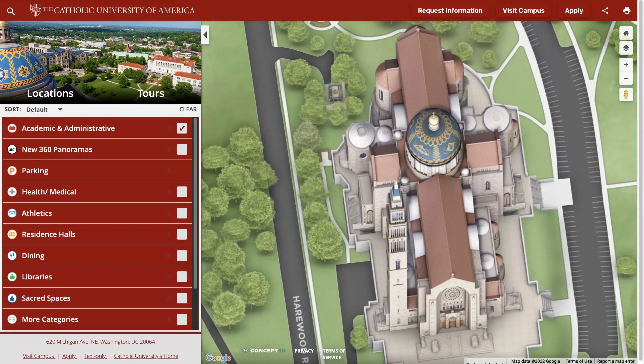The height and width of the screenshot is (364, 644).
Task: Share the map via share icon
Action: pos(605,10)
